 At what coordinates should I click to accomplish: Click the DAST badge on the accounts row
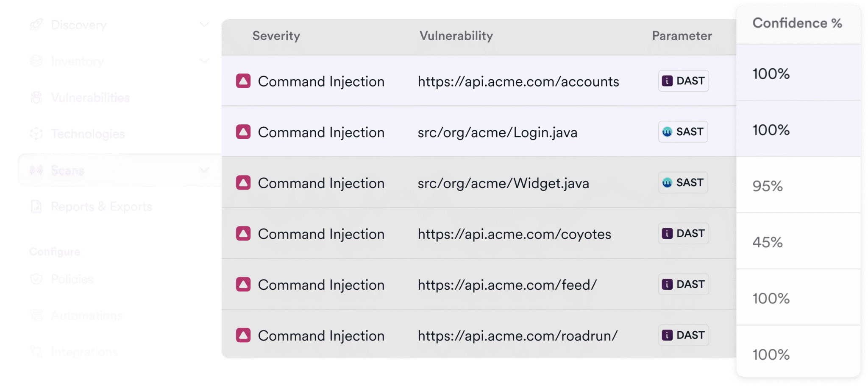pos(683,81)
